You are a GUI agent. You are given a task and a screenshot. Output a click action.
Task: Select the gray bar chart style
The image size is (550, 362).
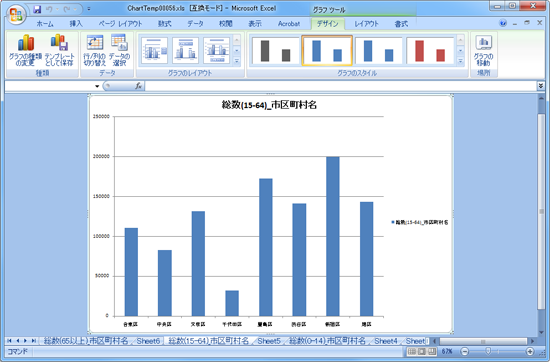tap(275, 51)
